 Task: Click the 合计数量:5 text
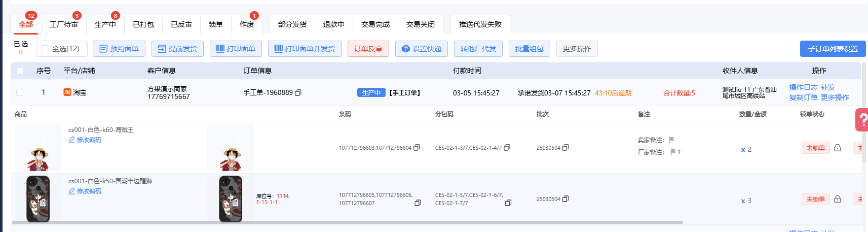tap(680, 93)
